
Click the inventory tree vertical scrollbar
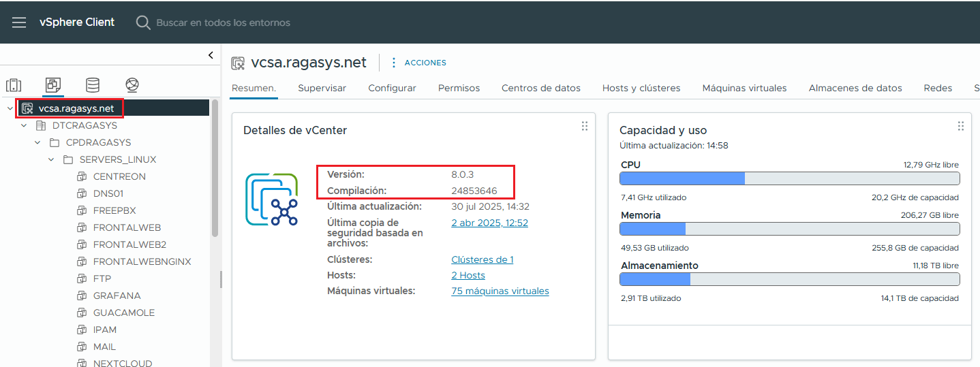(215, 169)
